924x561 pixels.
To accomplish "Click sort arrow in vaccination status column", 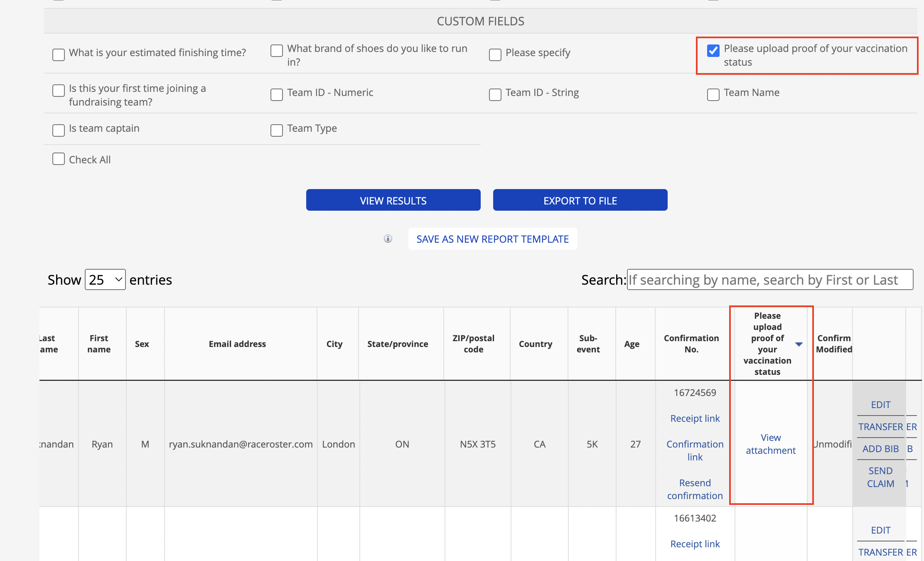I will (799, 344).
